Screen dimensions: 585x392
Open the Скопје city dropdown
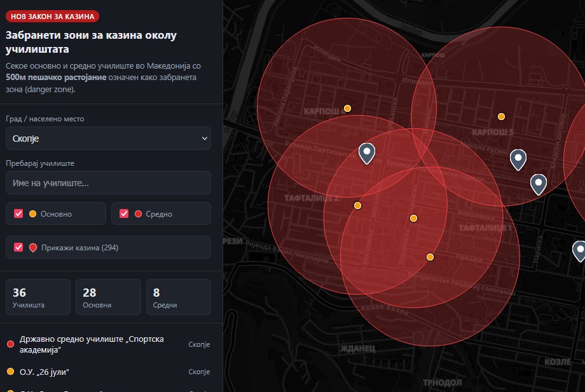108,139
